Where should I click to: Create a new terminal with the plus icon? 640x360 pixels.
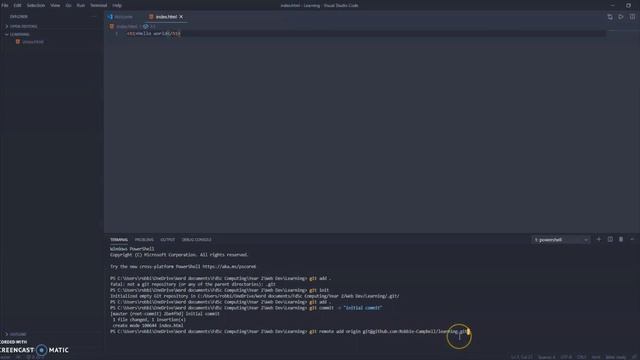pyautogui.click(x=599, y=240)
